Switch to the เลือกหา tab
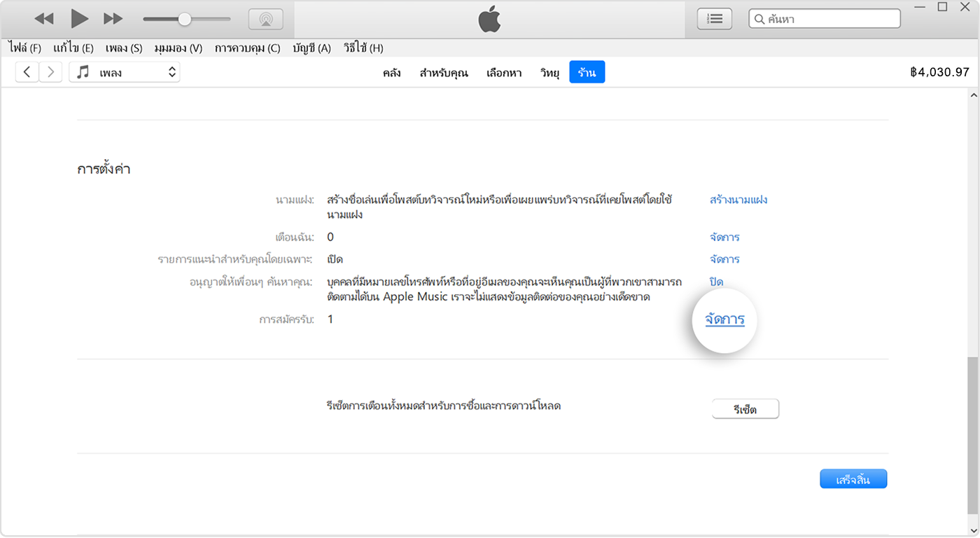The image size is (980, 538). pyautogui.click(x=504, y=73)
